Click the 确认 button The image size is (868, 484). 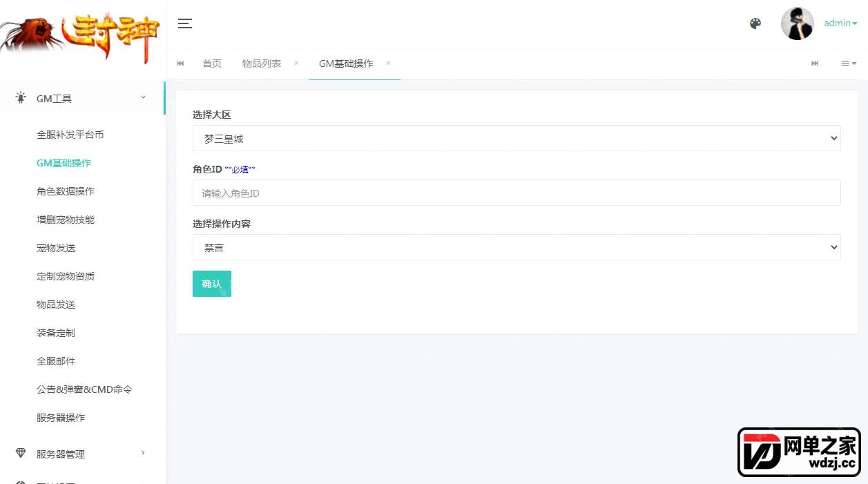(x=212, y=284)
